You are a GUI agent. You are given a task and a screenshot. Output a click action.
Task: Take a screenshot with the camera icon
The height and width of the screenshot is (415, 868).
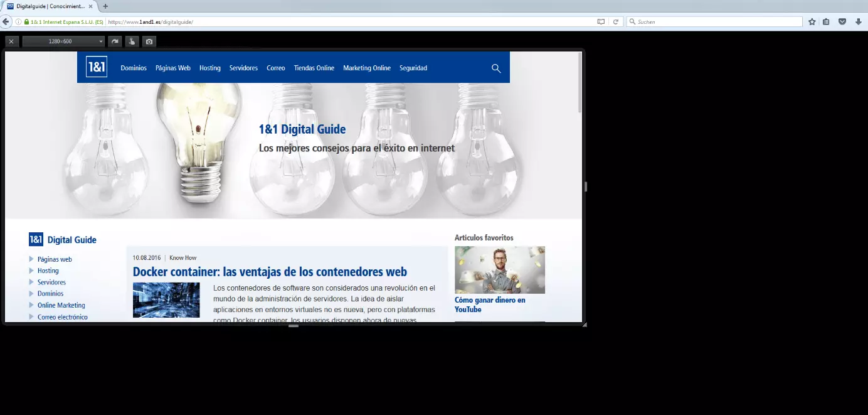[x=149, y=41]
